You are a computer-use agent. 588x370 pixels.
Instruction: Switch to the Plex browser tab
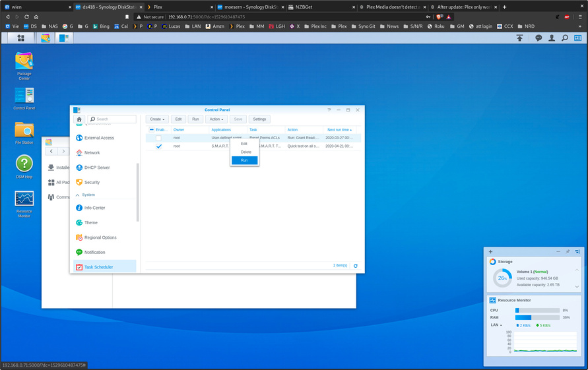point(180,7)
